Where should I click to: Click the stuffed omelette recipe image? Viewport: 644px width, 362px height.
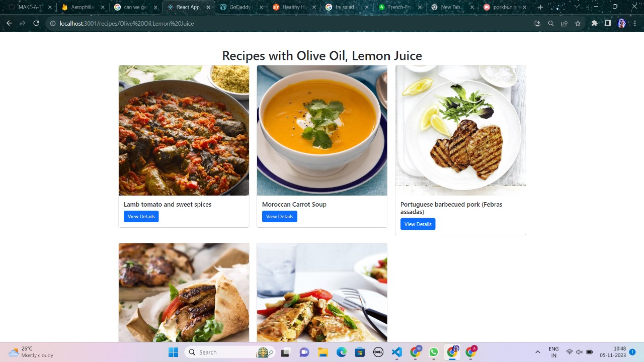tap(322, 293)
